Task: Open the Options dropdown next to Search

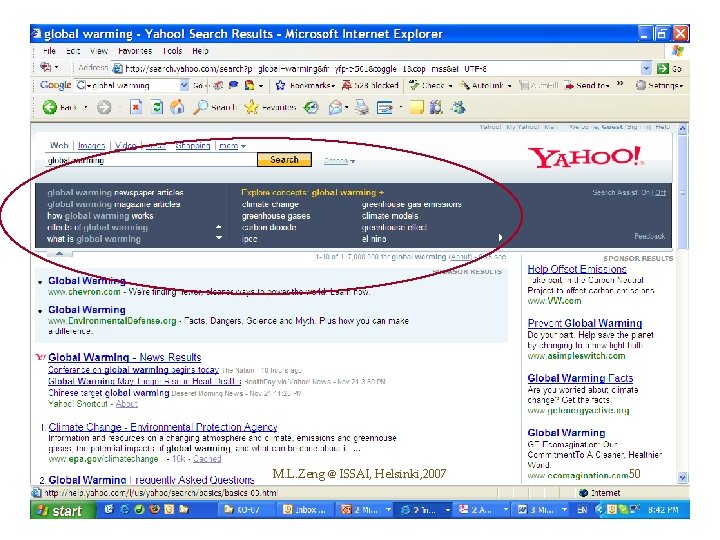Action: 339,161
